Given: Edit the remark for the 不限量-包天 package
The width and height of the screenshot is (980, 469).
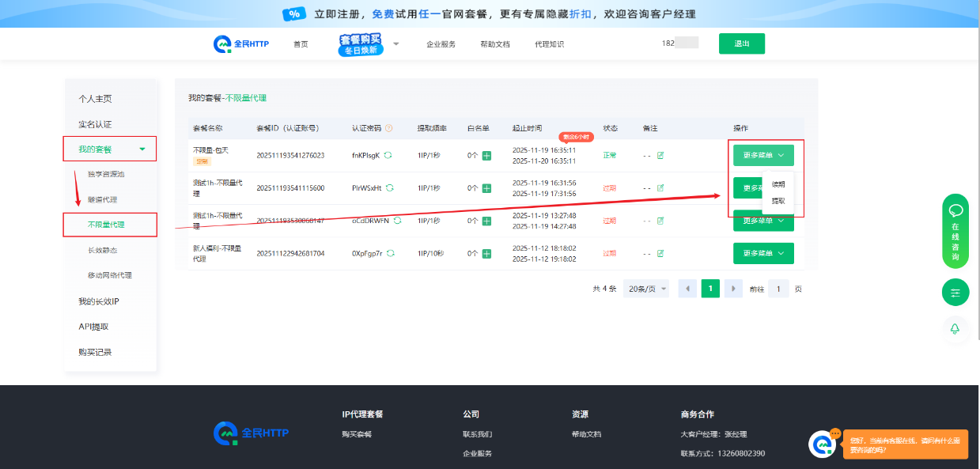Looking at the screenshot, I should [660, 155].
